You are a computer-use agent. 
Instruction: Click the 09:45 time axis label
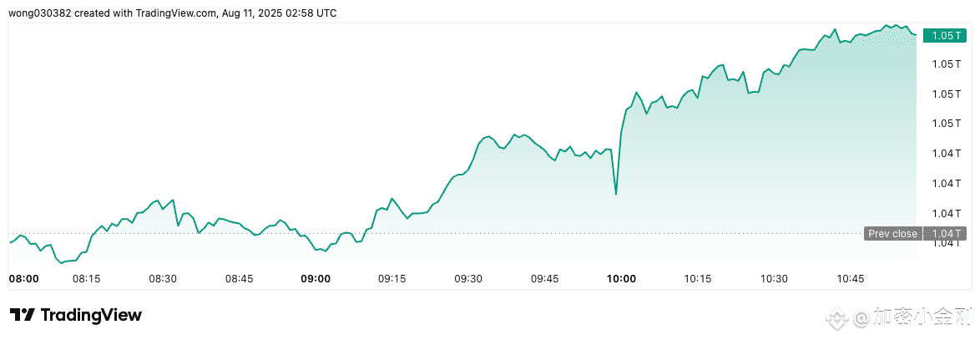tap(544, 279)
